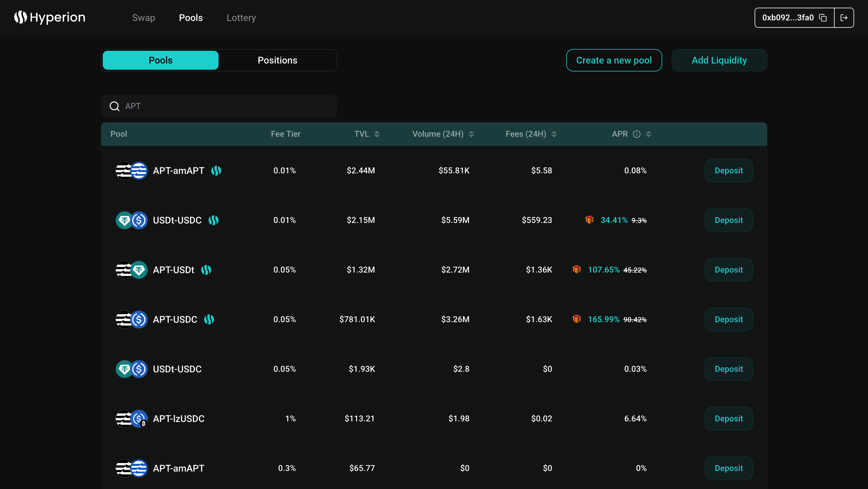Open the Lottery page in navigation

tap(241, 18)
